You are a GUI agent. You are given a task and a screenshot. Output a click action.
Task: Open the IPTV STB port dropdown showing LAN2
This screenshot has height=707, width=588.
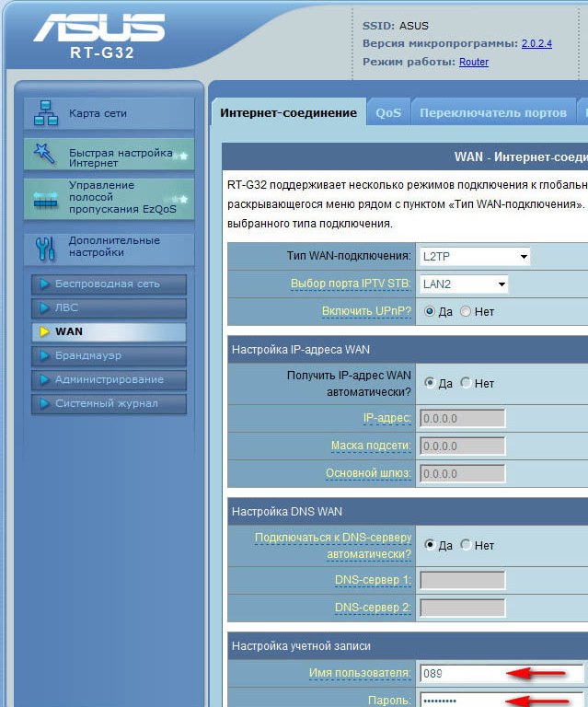pyautogui.click(x=464, y=284)
